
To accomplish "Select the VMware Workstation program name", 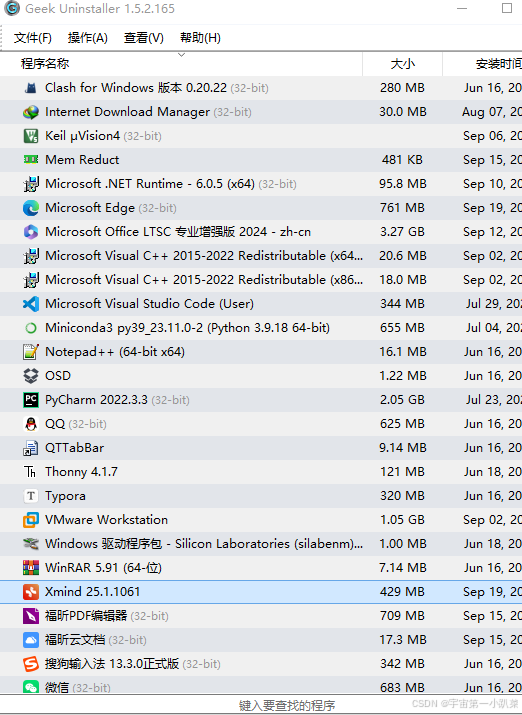I will click(x=106, y=520).
